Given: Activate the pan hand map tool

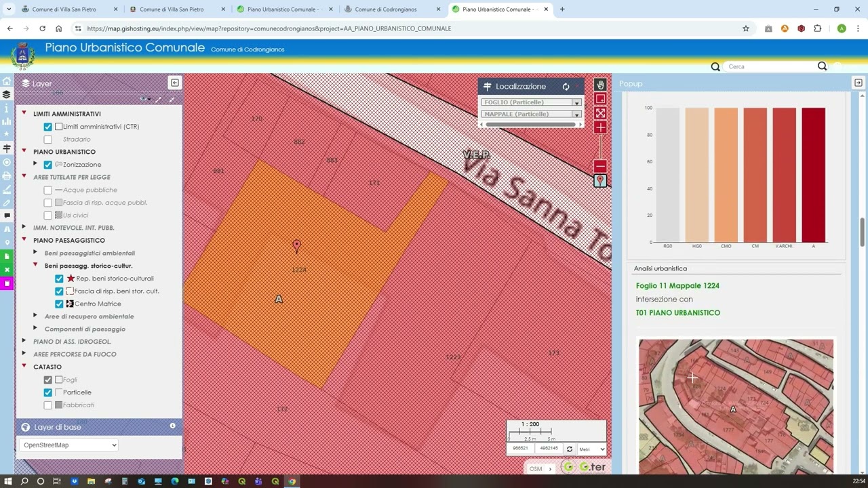Looking at the screenshot, I should point(600,85).
